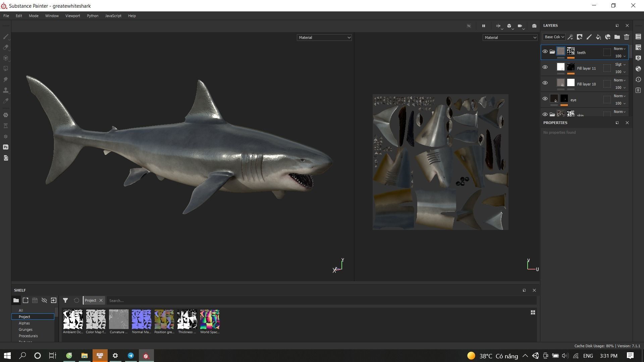This screenshot has height=362, width=644.
Task: Change Fill layer 10 blend mode
Action: coord(620,80)
